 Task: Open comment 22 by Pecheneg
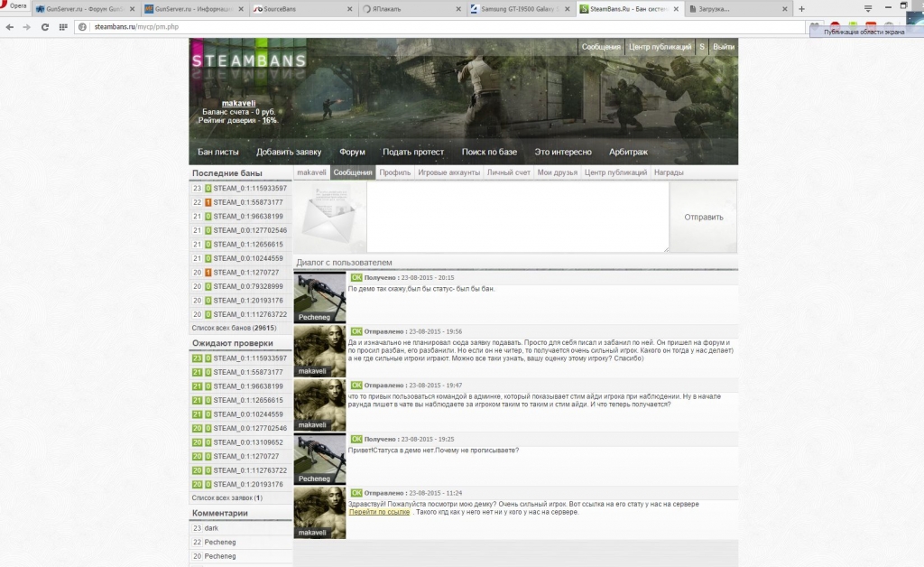[x=220, y=543]
